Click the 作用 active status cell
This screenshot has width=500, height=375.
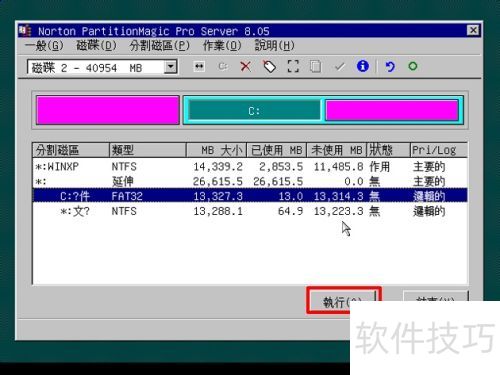pos(379,166)
